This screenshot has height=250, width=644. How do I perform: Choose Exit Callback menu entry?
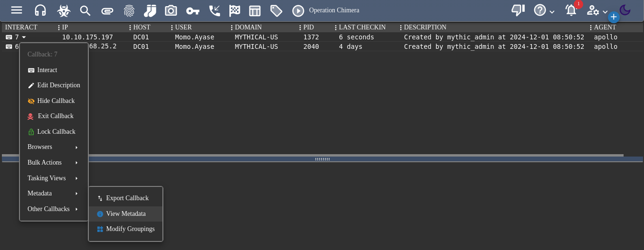pyautogui.click(x=54, y=116)
